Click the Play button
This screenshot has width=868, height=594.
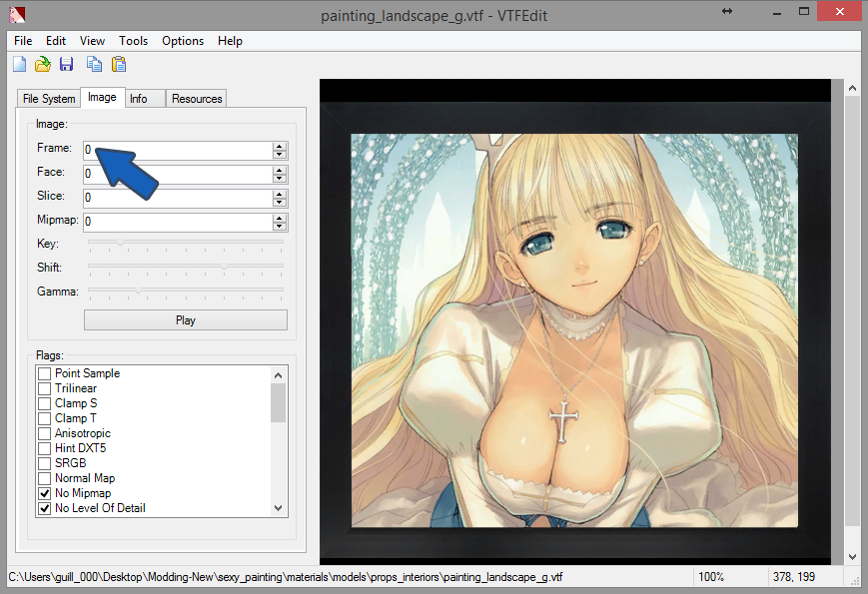(186, 320)
